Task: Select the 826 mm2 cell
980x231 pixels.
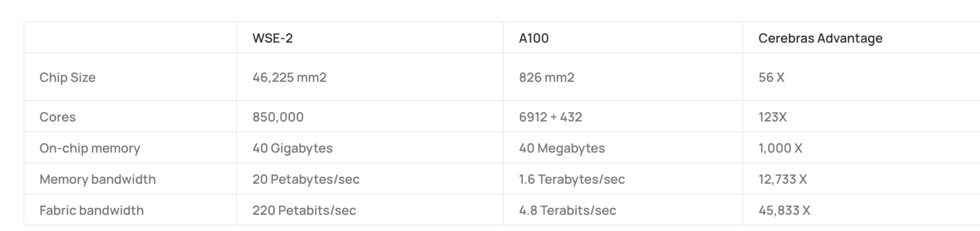Action: [x=546, y=78]
